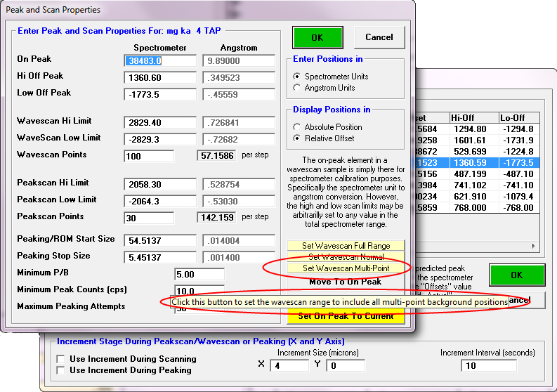Choose Relative Offset display option
The height and width of the screenshot is (392, 557).
(297, 138)
